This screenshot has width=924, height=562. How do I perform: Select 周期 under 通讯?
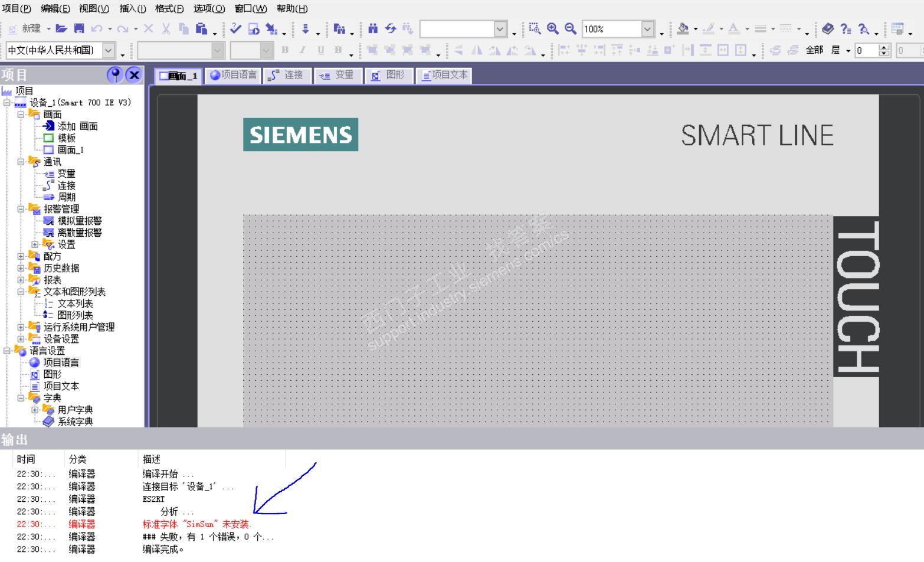point(66,197)
